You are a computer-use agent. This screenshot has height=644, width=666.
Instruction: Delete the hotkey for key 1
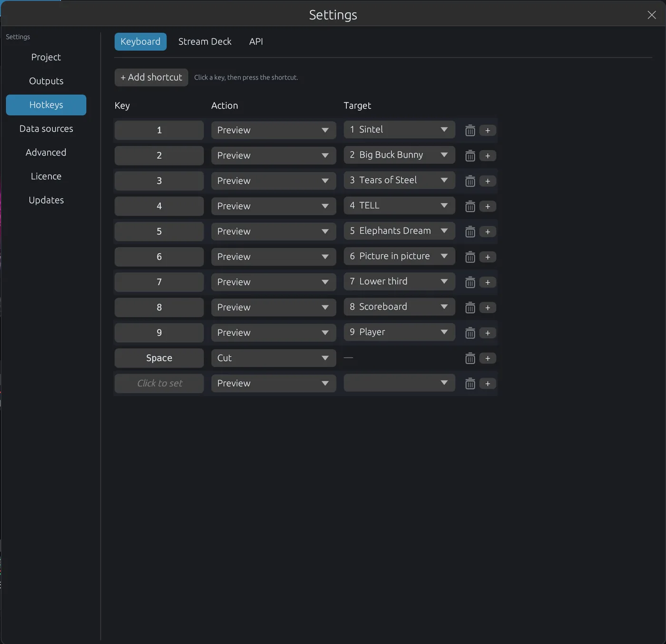(470, 130)
